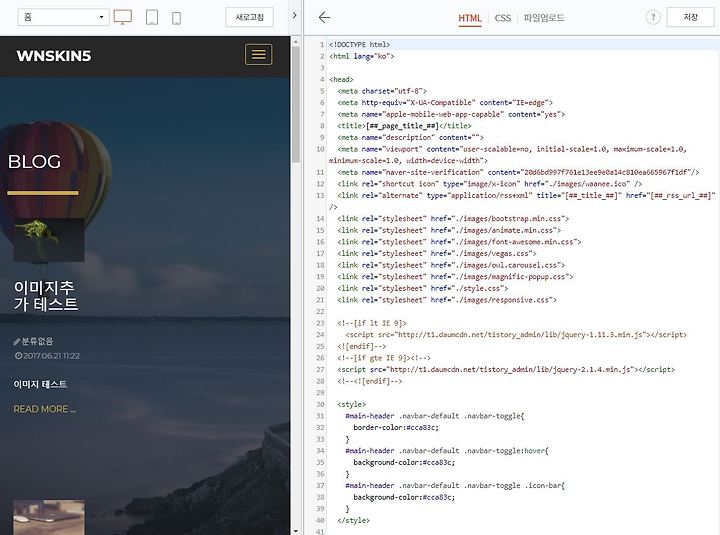Save changes with the 저장 button
This screenshot has height=535, width=720.
[690, 17]
